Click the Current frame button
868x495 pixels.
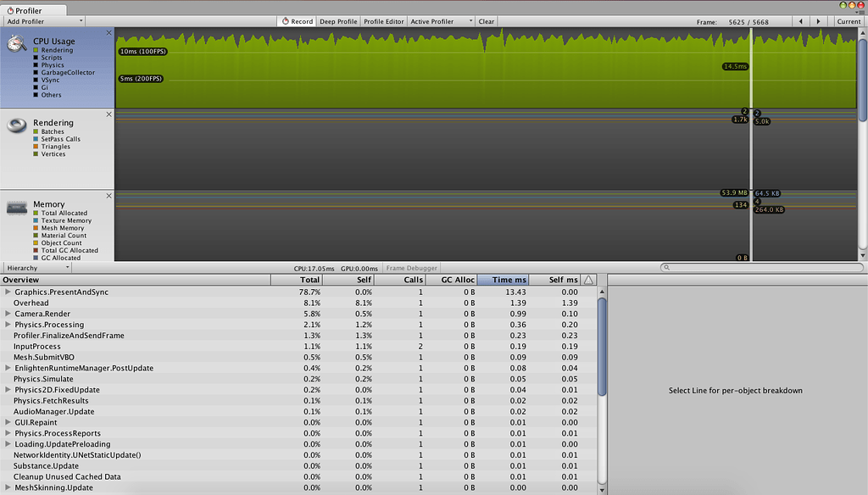(850, 21)
